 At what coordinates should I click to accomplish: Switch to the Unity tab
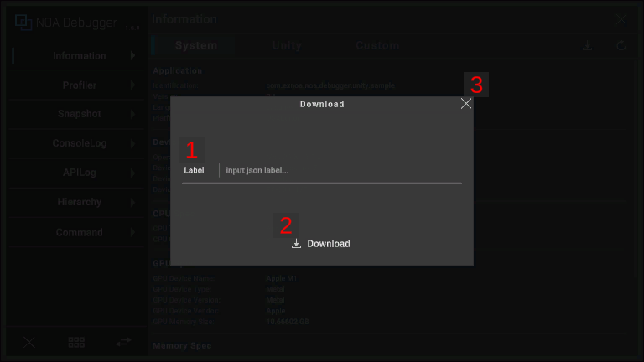click(x=287, y=45)
